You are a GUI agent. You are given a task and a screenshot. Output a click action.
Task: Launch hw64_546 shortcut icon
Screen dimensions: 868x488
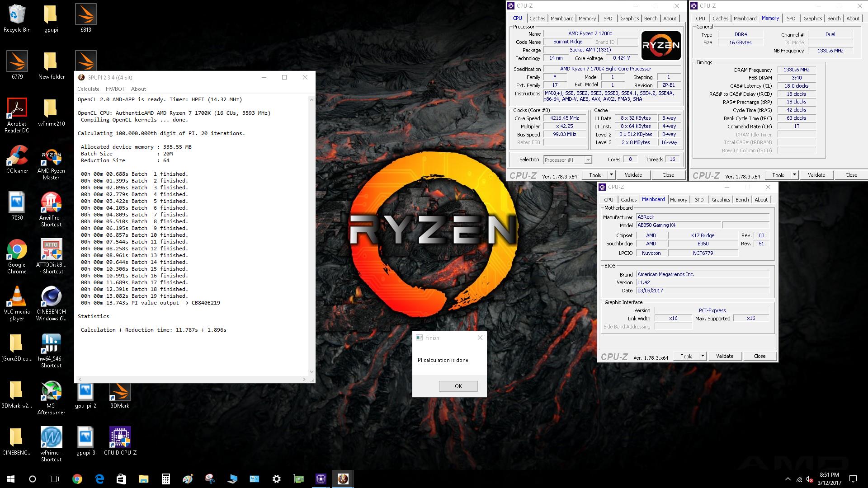coord(51,351)
